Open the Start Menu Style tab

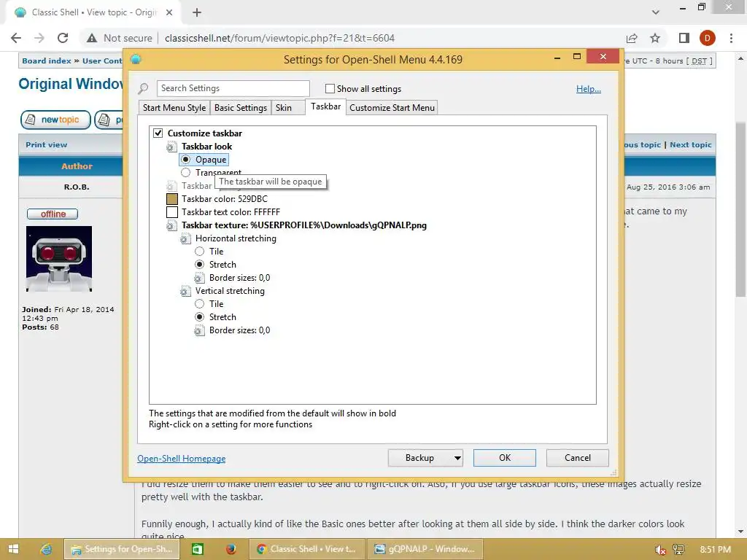coord(174,108)
